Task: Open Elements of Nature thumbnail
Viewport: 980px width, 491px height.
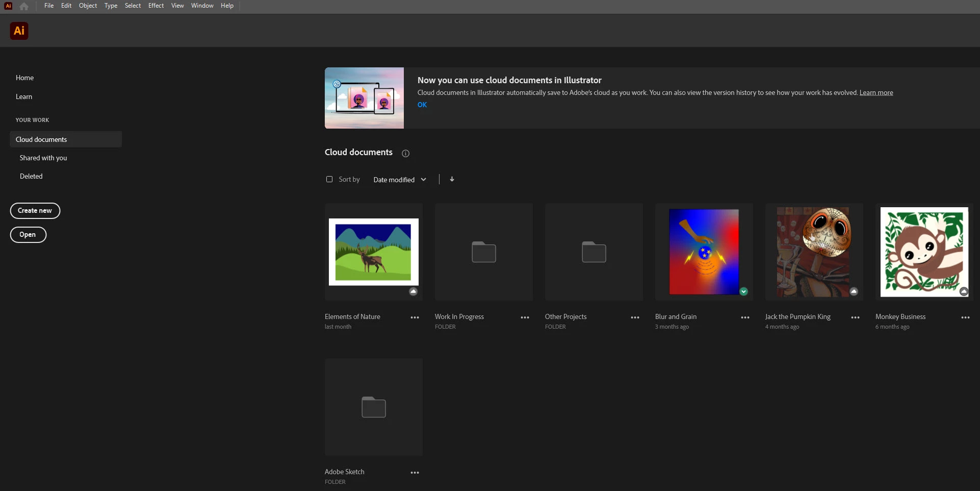Action: click(x=374, y=252)
